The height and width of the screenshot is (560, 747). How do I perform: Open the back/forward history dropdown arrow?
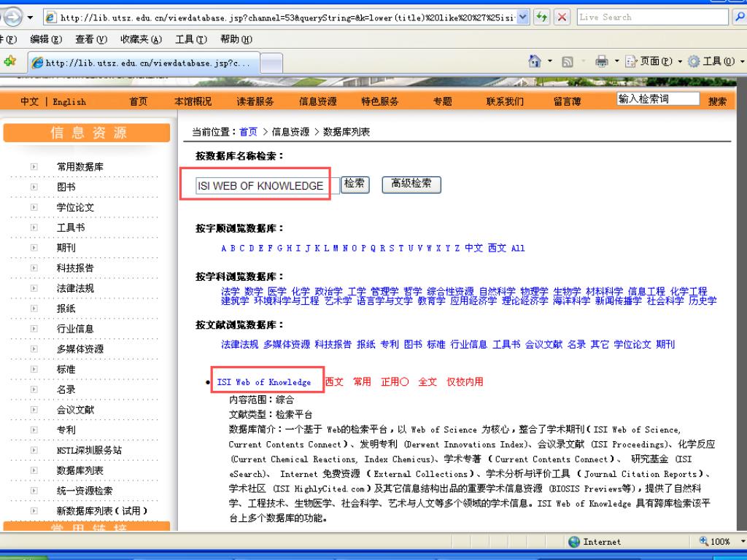(x=30, y=17)
